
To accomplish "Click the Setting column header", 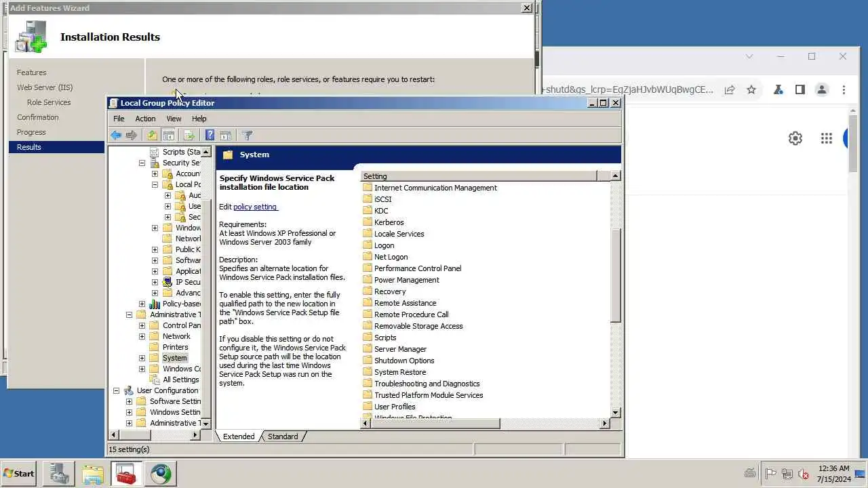I will (478, 176).
